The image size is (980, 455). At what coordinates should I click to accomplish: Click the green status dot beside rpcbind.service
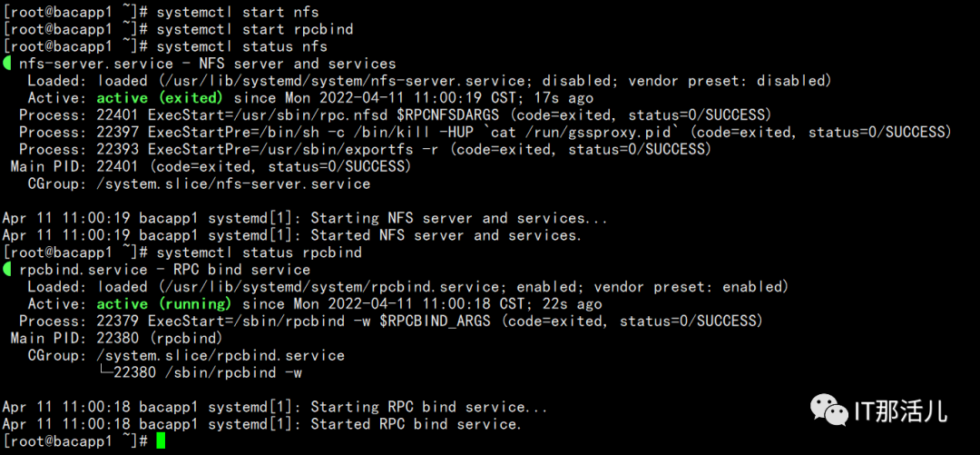(x=7, y=270)
